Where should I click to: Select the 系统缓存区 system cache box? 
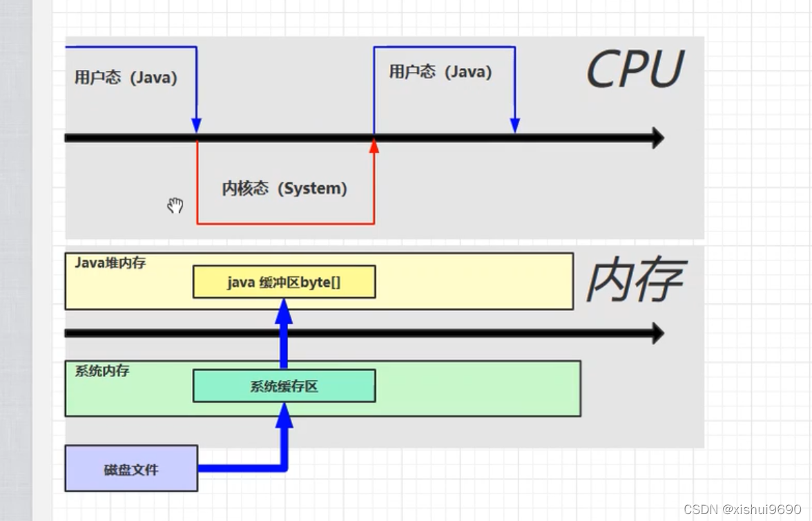pos(284,386)
